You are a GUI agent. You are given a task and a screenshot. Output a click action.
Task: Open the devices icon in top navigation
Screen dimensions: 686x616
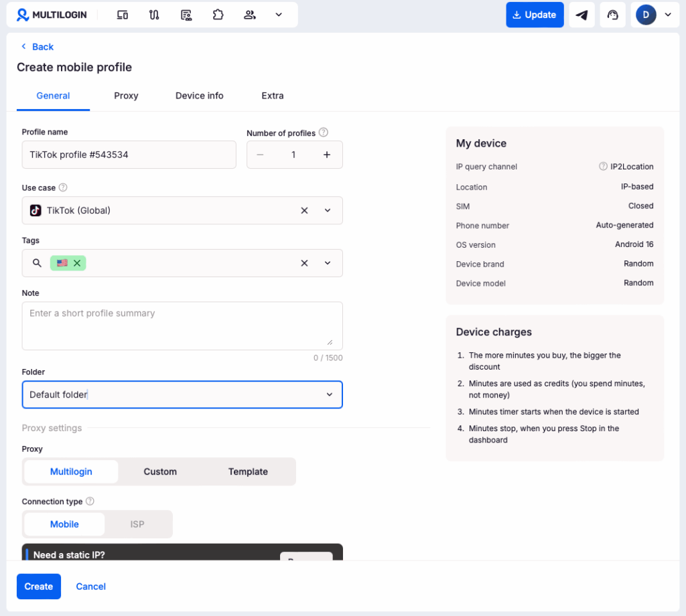coord(123,15)
